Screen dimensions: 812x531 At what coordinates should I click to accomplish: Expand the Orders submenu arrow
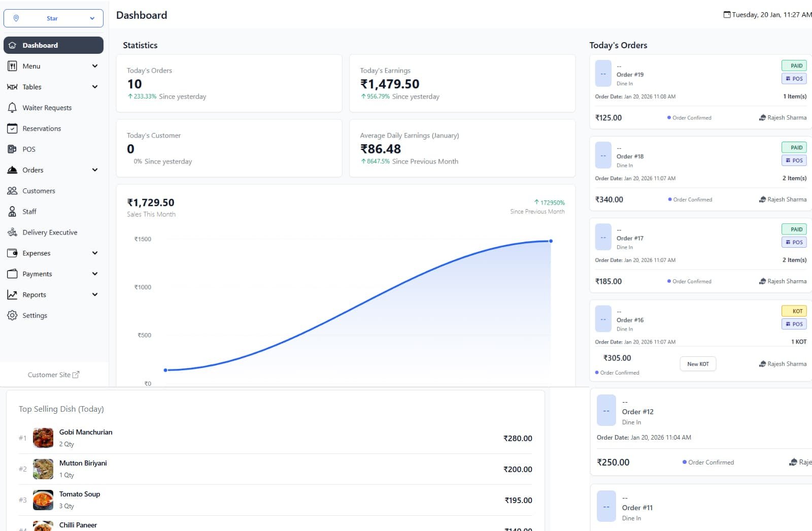point(95,170)
